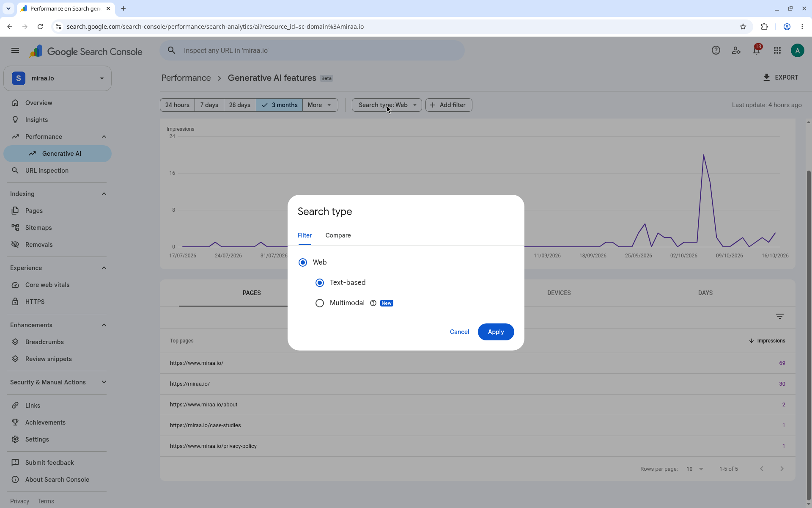Open Core web vitals in sidebar
Screen dimensions: 812x508
tap(58, 285)
